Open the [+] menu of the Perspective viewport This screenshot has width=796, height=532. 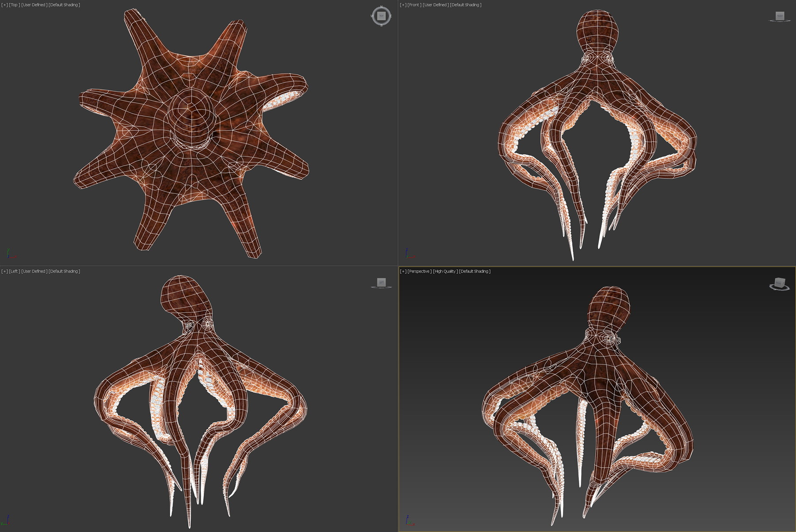pos(402,271)
